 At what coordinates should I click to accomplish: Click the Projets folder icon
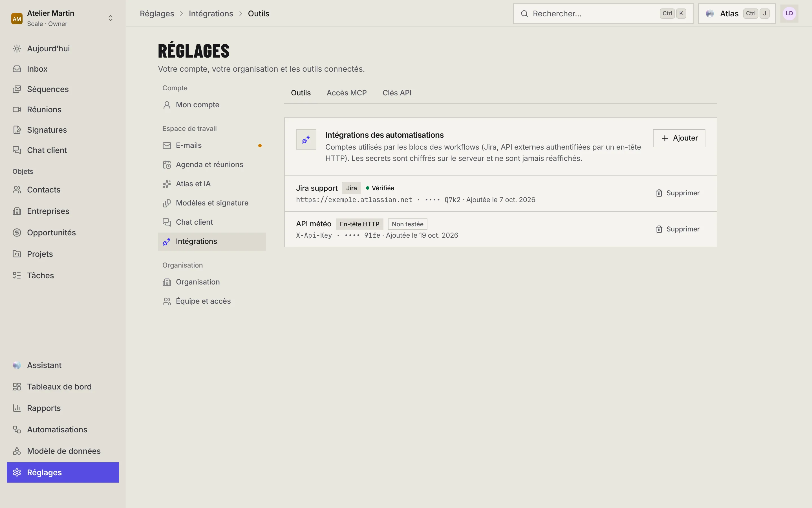17,254
